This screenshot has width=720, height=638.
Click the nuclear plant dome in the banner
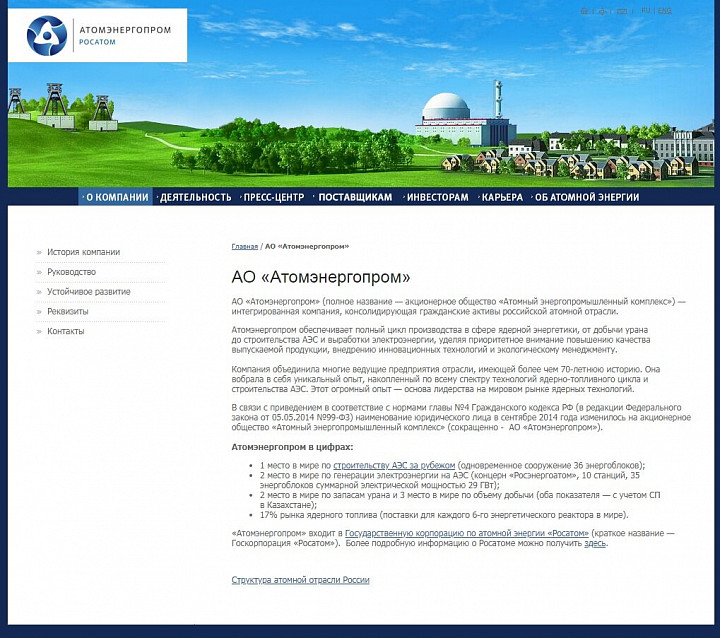point(446,106)
